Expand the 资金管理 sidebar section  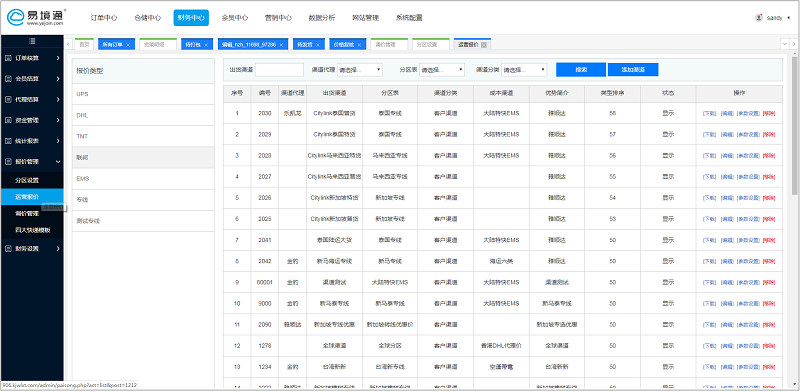tap(58, 120)
